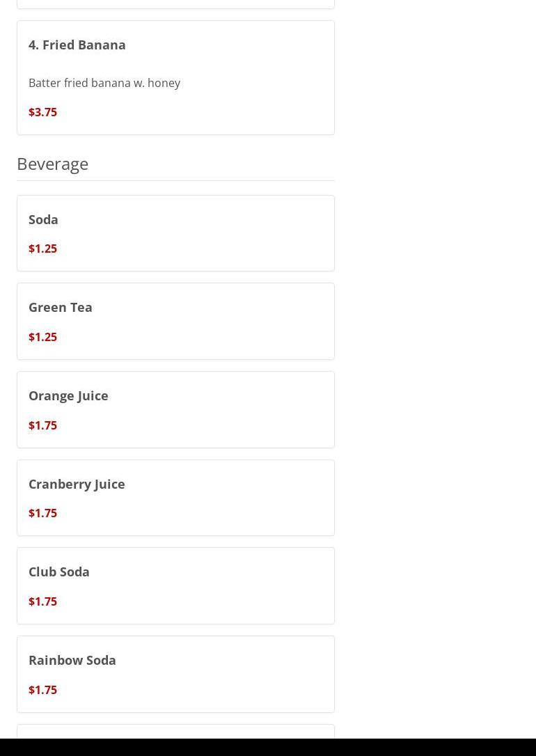536x756 pixels.
Task: Choose the Green Tea menu item
Action: 61,307
